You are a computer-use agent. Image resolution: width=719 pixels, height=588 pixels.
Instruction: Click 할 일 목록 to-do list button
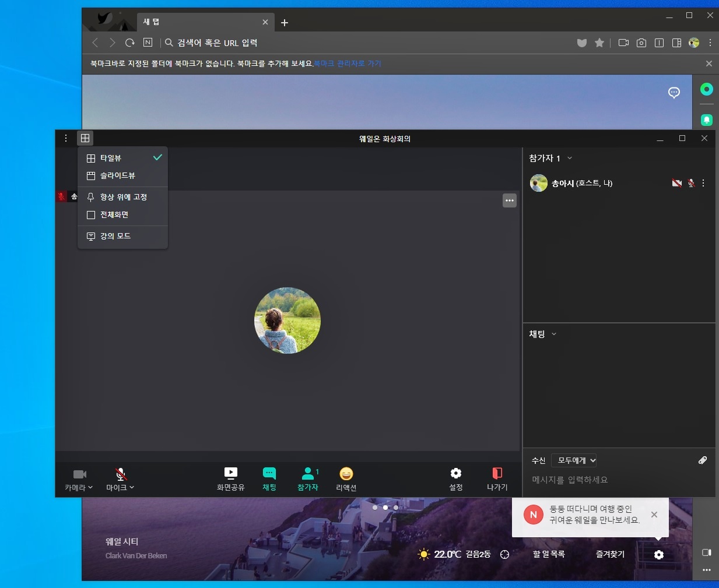[549, 554]
